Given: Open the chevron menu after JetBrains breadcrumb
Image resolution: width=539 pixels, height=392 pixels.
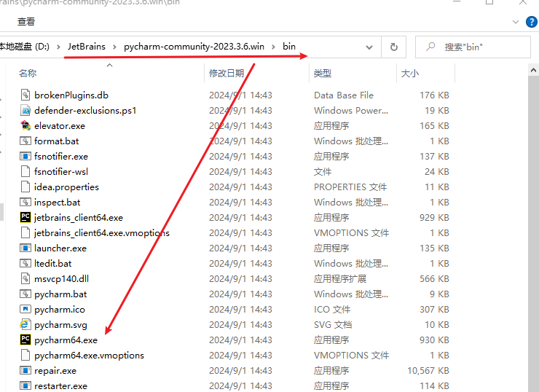Looking at the screenshot, I should [115, 47].
